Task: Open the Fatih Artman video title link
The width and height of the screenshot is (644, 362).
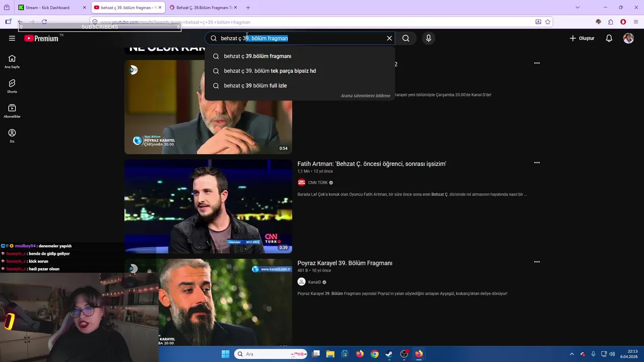Action: (372, 164)
